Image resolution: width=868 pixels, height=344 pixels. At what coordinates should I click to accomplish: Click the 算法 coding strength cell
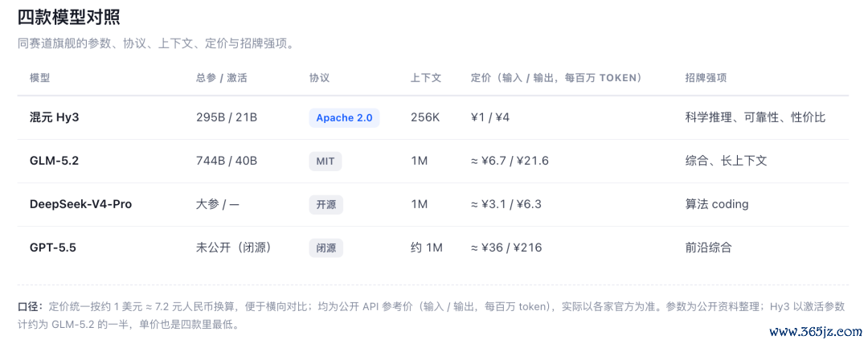point(717,204)
